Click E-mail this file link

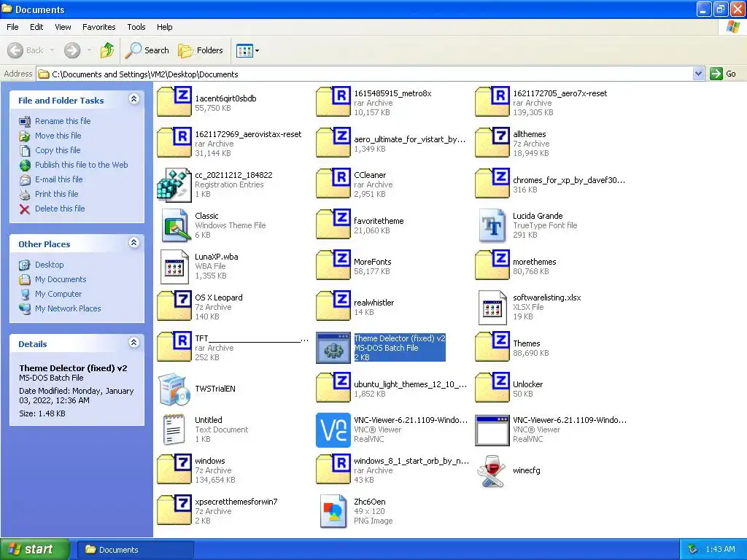[58, 179]
